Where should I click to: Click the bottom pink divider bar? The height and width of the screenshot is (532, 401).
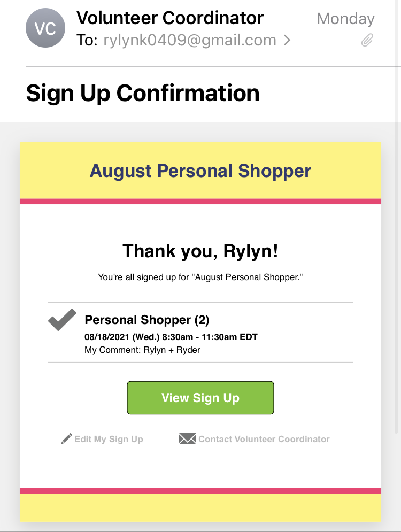click(x=200, y=490)
